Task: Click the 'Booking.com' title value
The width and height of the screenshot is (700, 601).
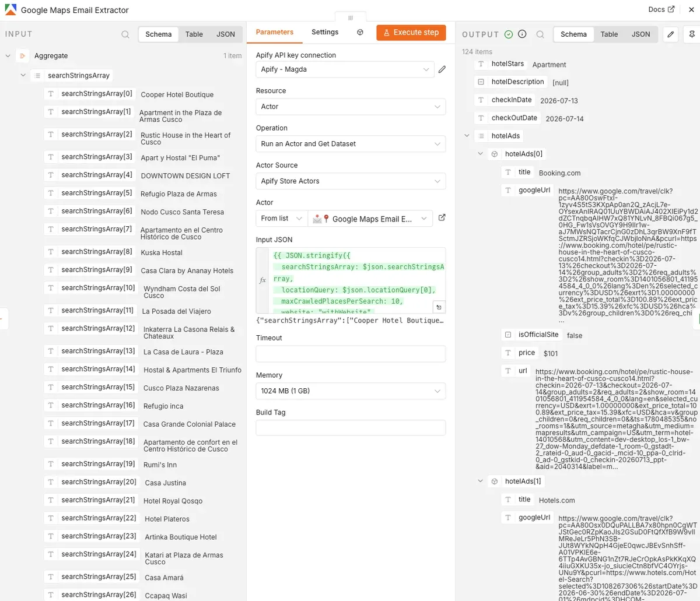Action: pos(559,173)
